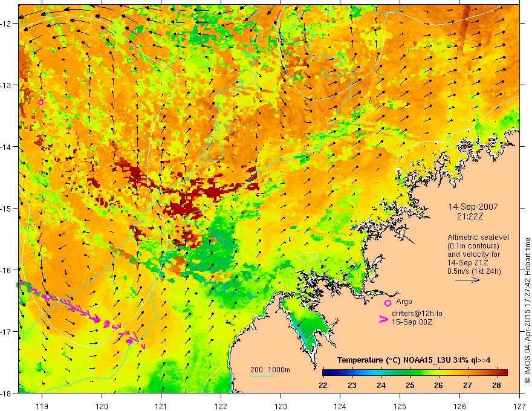Click the small closed white contour near 123.5°E, 16°S
Image resolution: width=532 pixels, height=411 pixels.
click(x=307, y=256)
